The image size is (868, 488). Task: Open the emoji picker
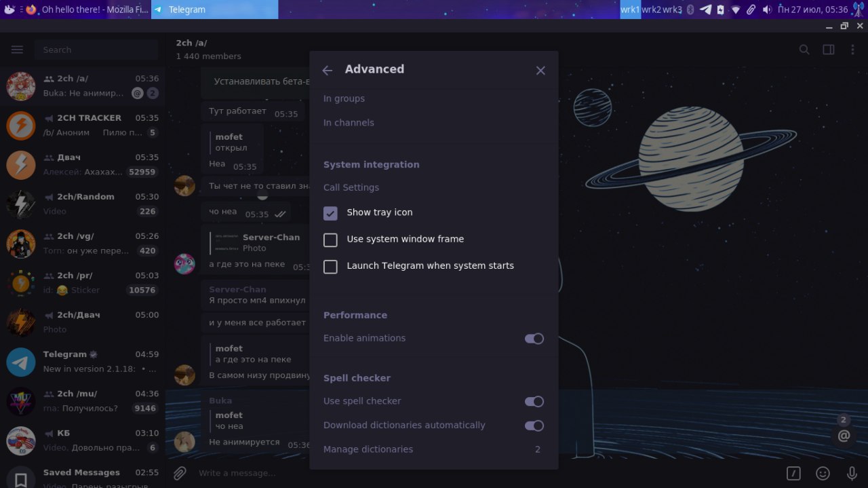tap(823, 473)
